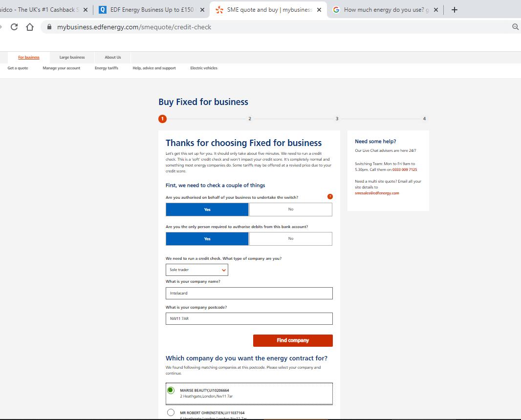
Task: Click the orange help question mark icon
Action: pos(330,196)
